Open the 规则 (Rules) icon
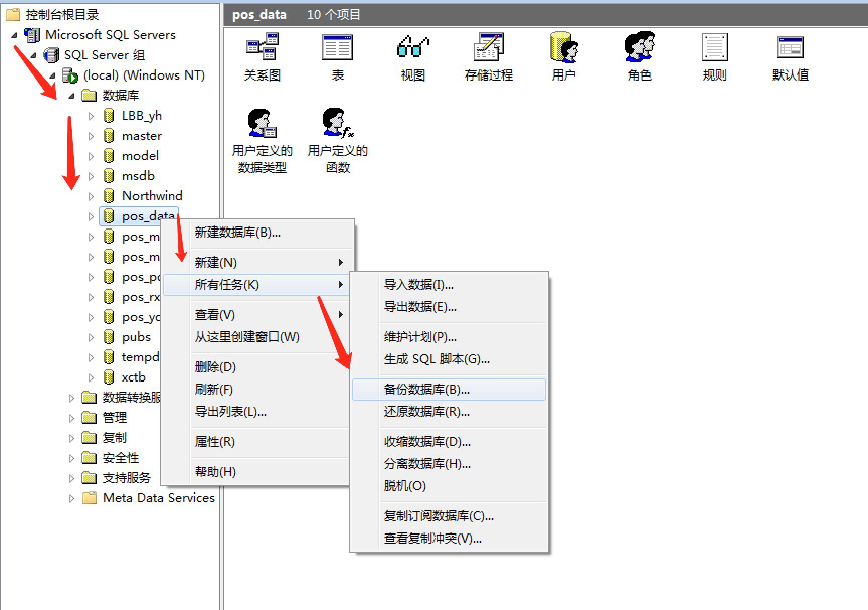The width and height of the screenshot is (868, 610). point(715,47)
